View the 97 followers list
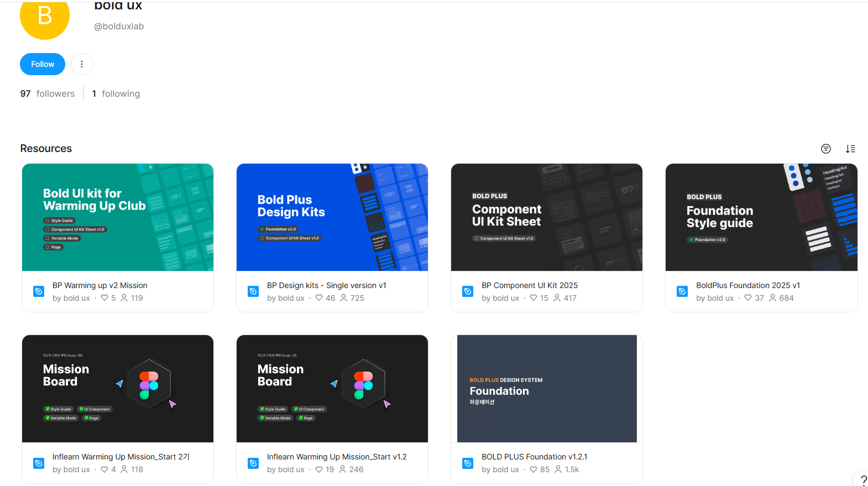Image resolution: width=868 pixels, height=486 pixels. pyautogui.click(x=48, y=93)
